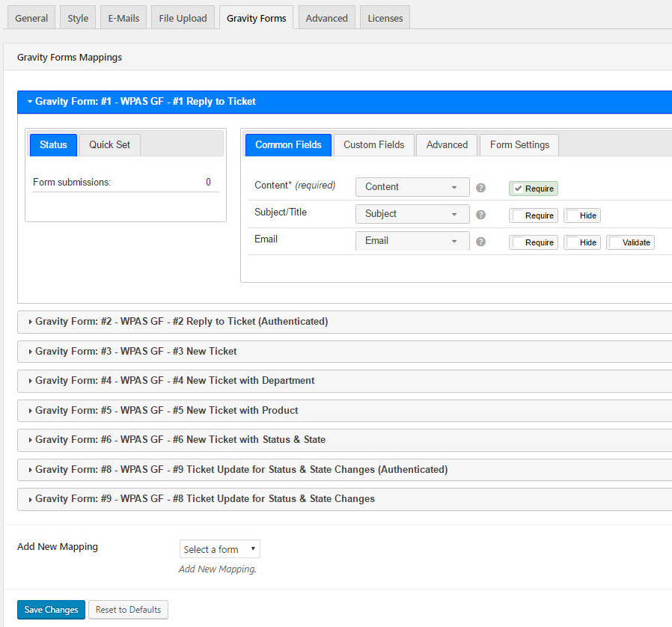672x627 pixels.
Task: Expand Gravity Form #5 New Ticket with Product
Action: 344,411
